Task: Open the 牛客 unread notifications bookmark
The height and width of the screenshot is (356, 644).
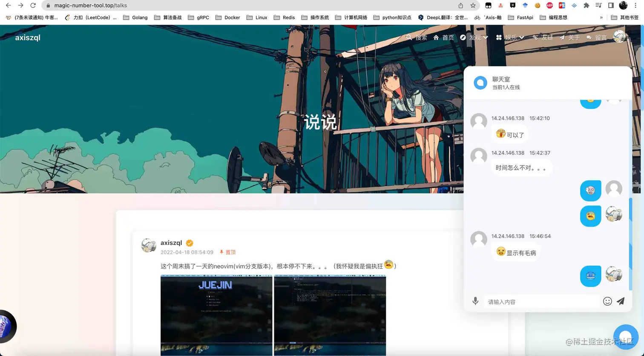Action: click(32, 17)
